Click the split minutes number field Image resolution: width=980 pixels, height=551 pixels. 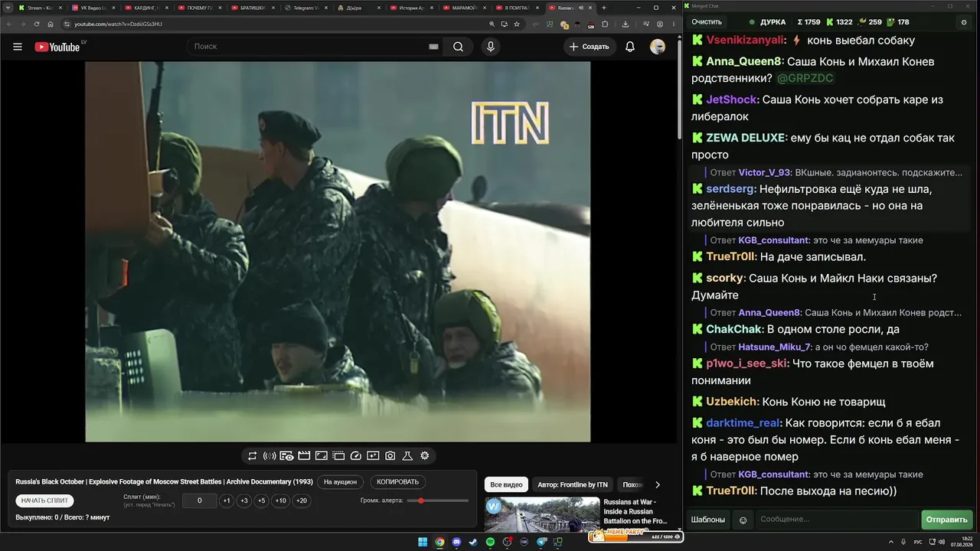coord(200,500)
